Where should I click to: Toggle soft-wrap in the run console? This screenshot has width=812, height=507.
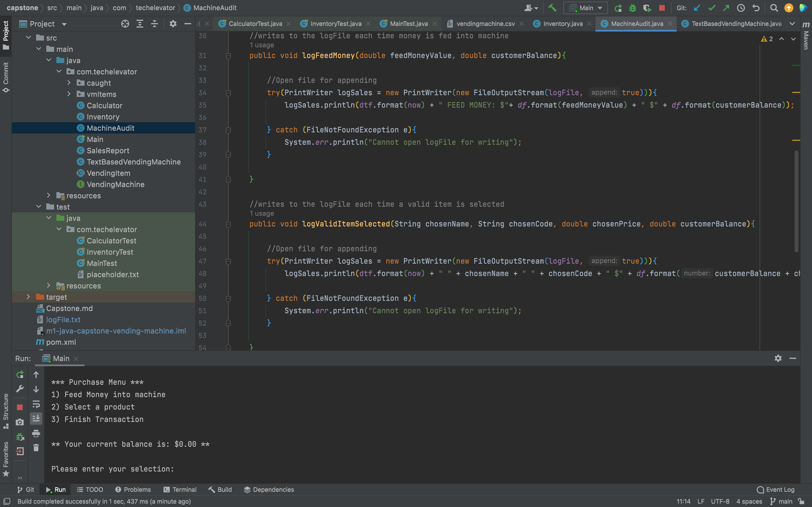pyautogui.click(x=36, y=405)
